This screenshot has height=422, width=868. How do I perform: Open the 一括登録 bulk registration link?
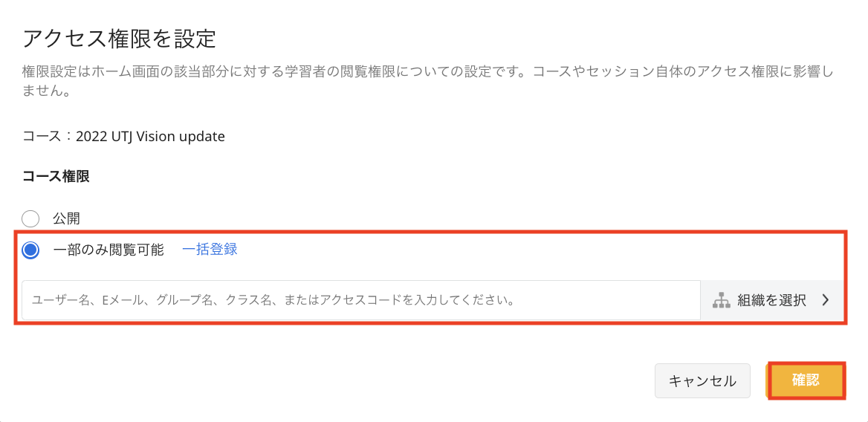(x=210, y=250)
